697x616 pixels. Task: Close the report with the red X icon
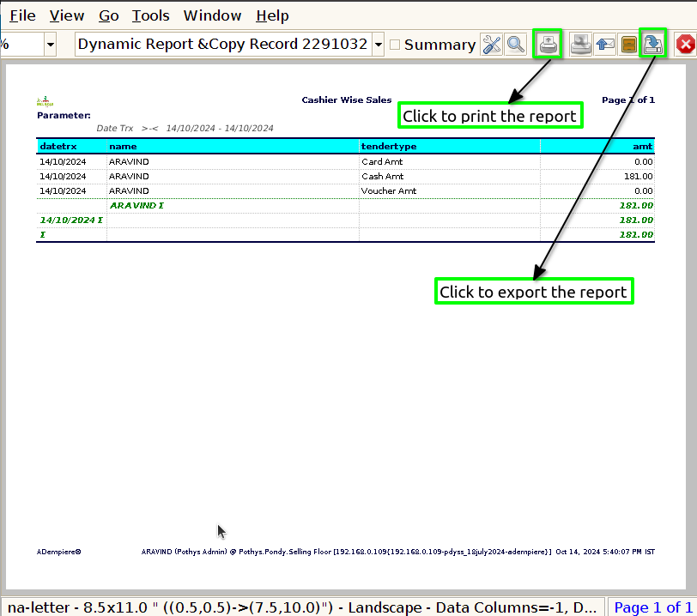686,45
